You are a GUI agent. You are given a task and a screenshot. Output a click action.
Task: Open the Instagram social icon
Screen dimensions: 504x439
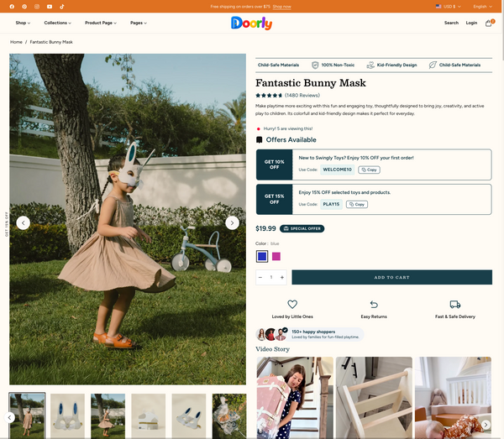click(x=37, y=7)
